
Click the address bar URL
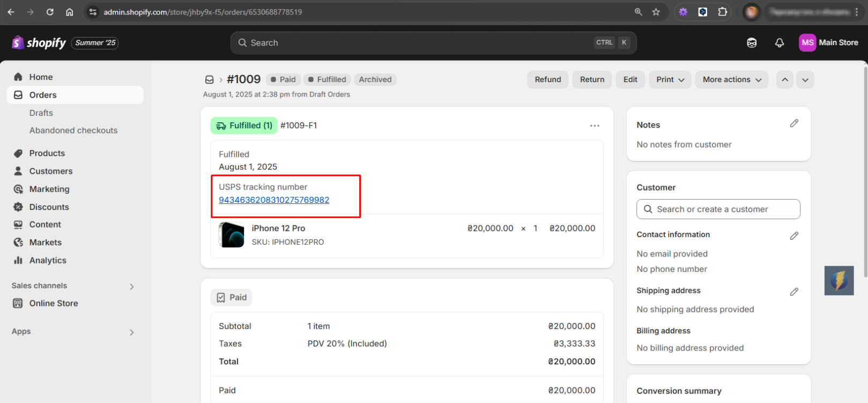[x=203, y=12]
